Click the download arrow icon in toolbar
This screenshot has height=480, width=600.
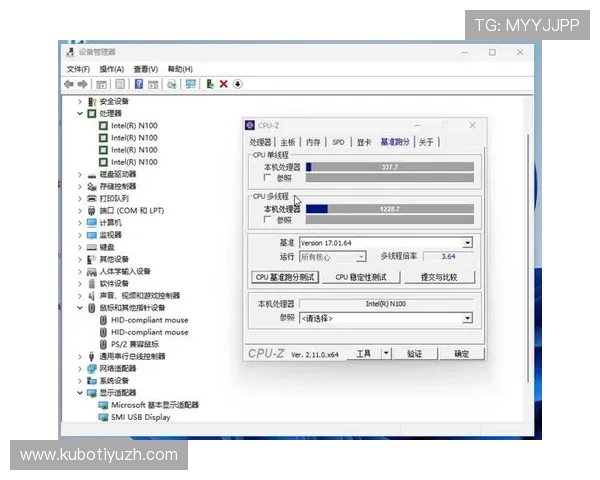pos(238,84)
